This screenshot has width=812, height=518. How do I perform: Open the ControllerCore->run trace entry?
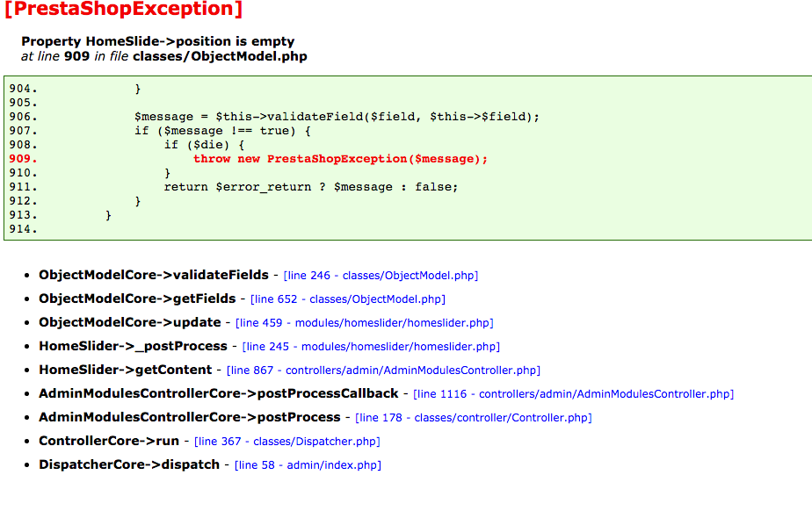(x=109, y=442)
